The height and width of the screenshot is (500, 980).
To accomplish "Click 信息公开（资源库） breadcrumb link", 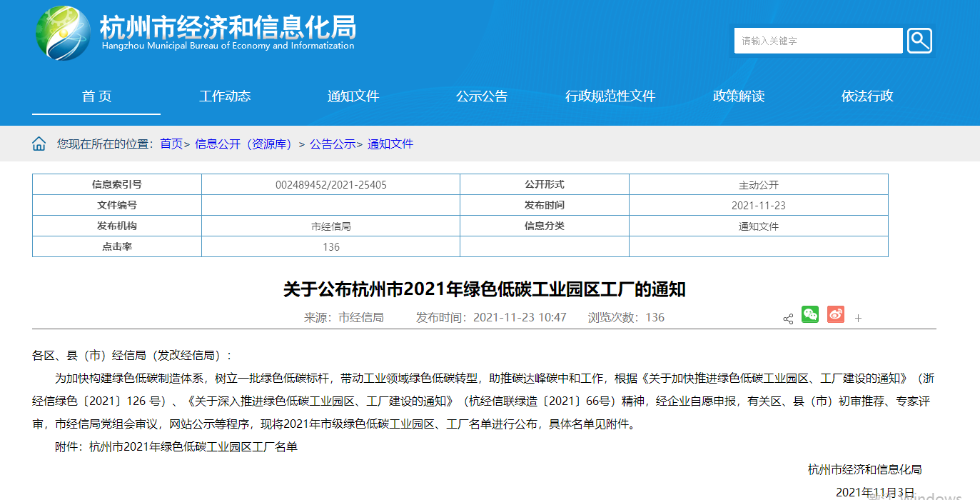I will click(x=244, y=144).
